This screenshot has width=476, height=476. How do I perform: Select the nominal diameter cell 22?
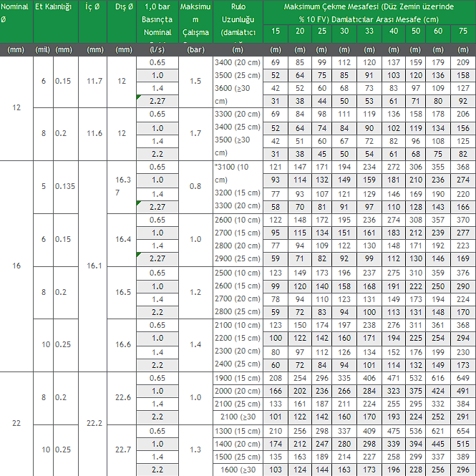pyautogui.click(x=16, y=424)
